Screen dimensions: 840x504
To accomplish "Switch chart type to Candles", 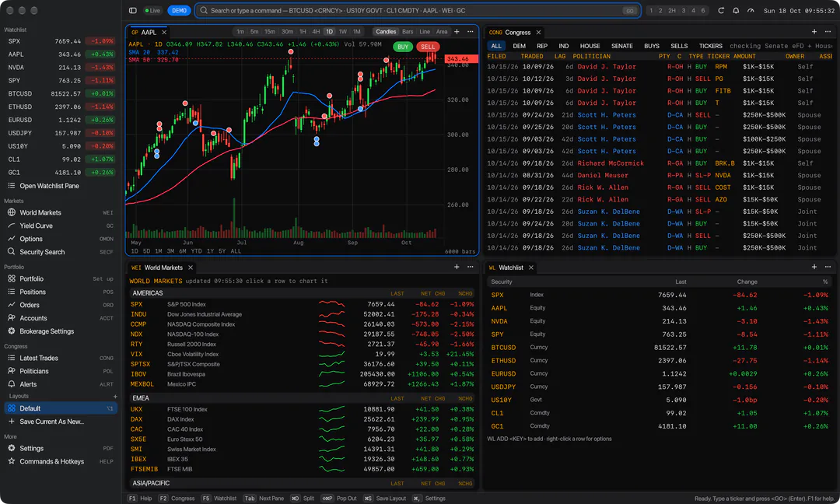I will pos(386,32).
